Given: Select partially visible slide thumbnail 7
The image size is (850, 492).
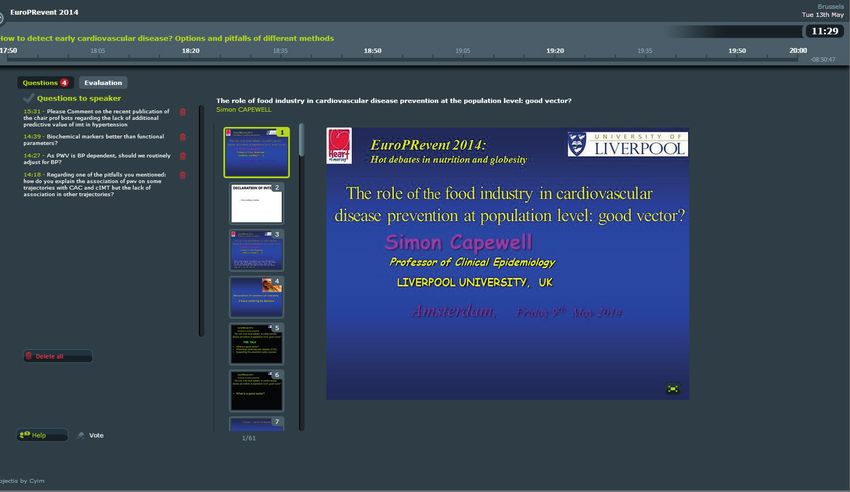Looking at the screenshot, I should [x=256, y=424].
